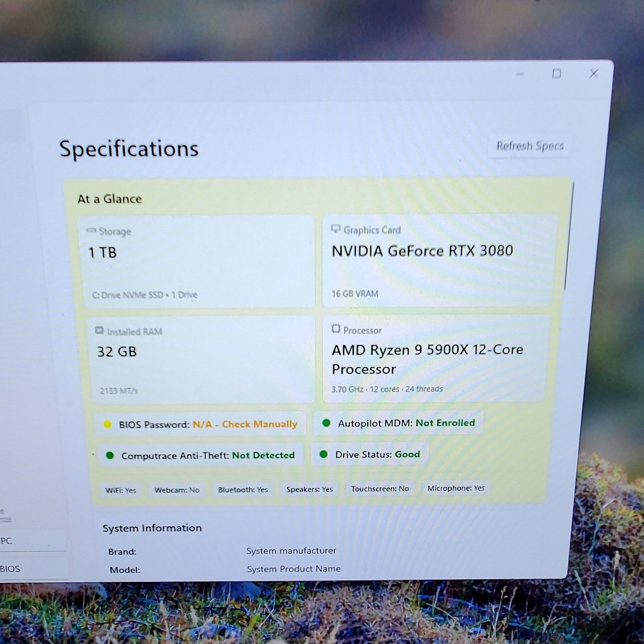Click the vertical scrollbar on right side

pyautogui.click(x=569, y=236)
